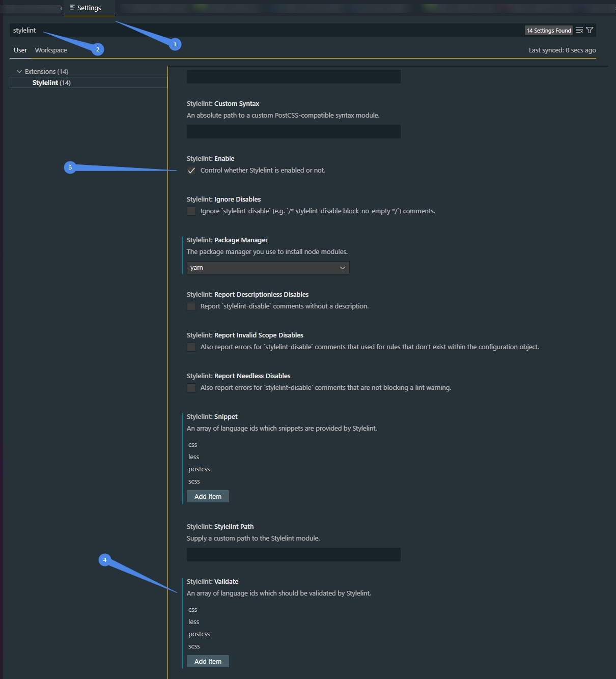Viewport: 616px width, 679px height.
Task: Select the Stylelint (14) tree item
Action: (89, 82)
